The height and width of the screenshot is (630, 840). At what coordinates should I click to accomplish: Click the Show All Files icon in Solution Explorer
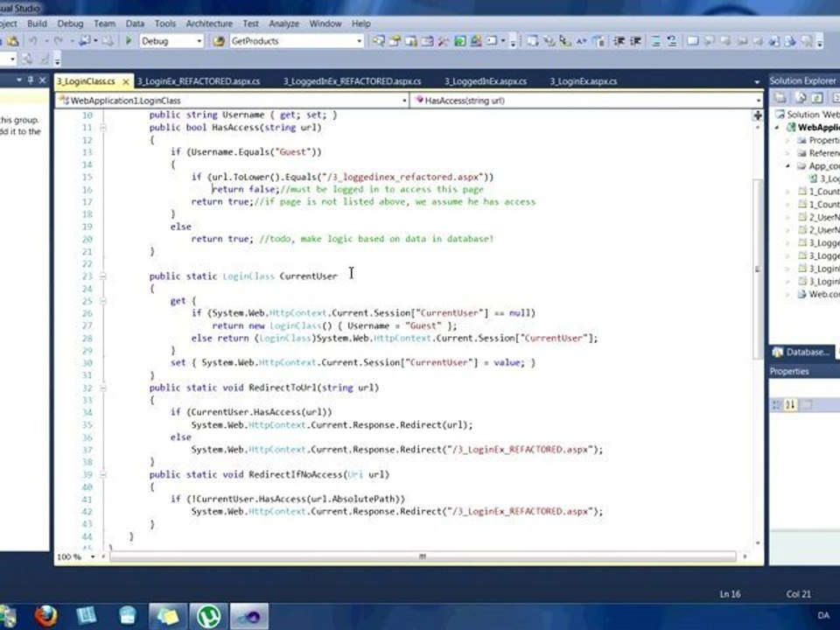801,98
